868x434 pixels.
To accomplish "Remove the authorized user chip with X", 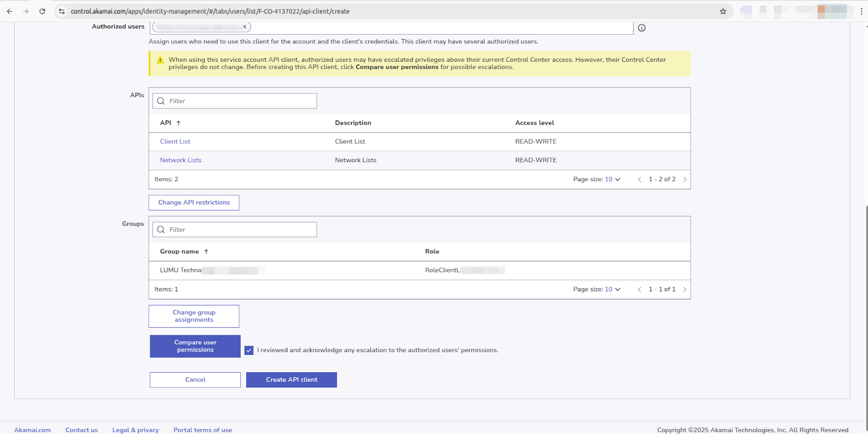I will [245, 27].
